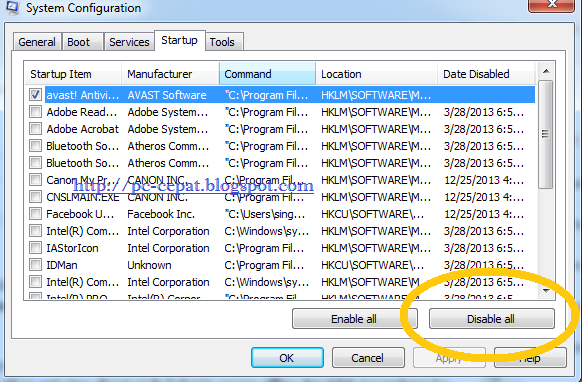
Task: Select the 'Facebook U...' item name
Action: coord(80,214)
